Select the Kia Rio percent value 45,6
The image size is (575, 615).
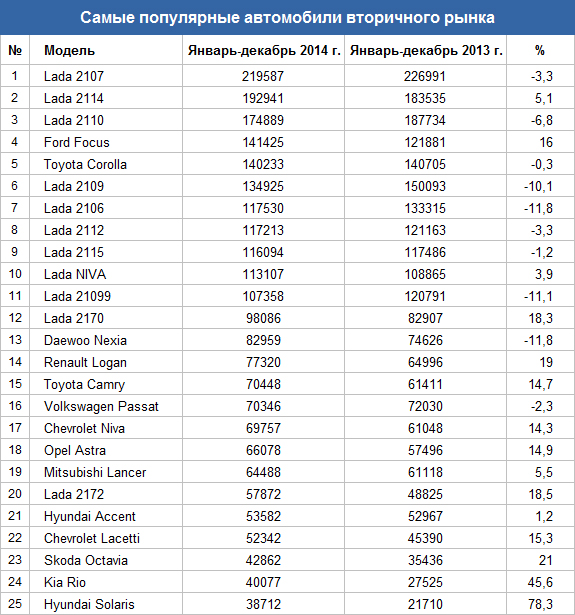[540, 582]
